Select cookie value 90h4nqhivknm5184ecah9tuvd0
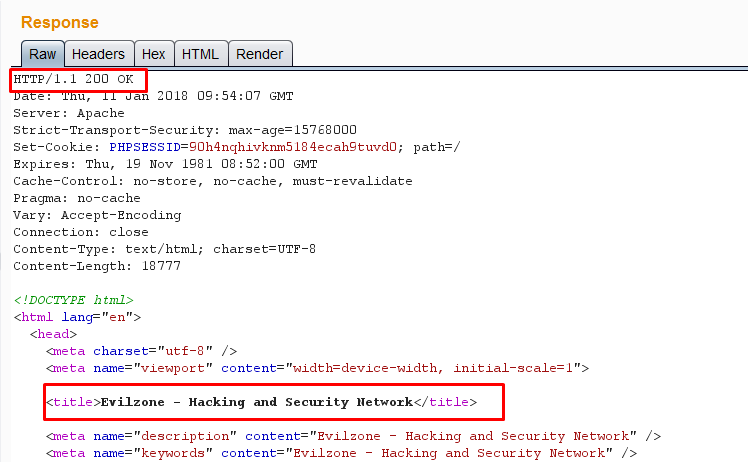The width and height of the screenshot is (748, 462). click(293, 147)
